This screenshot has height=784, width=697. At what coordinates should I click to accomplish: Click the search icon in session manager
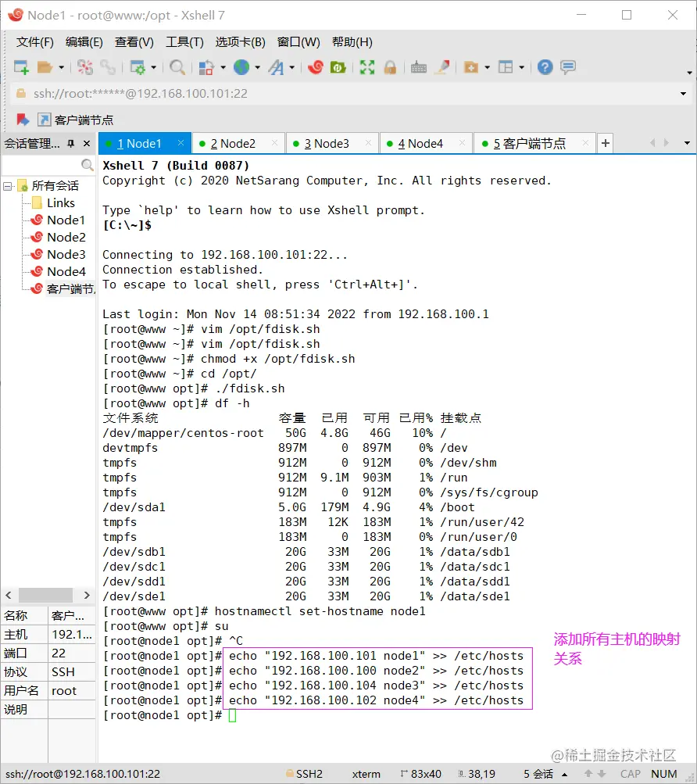tap(87, 165)
